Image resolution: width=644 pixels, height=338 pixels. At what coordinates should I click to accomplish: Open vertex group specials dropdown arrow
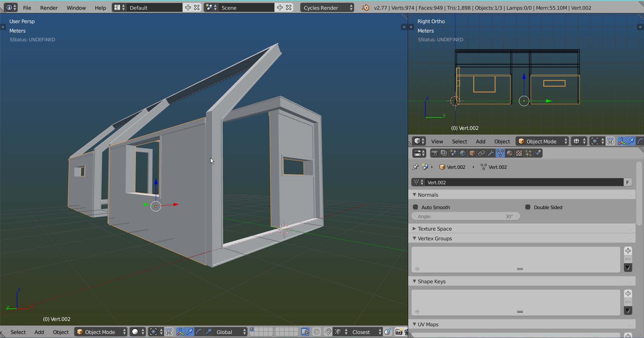(x=628, y=268)
